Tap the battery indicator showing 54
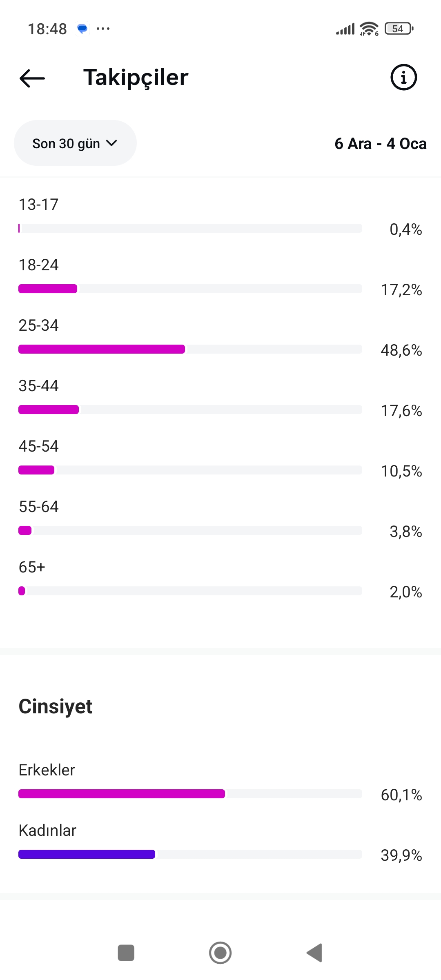441x980 pixels. coord(399,29)
